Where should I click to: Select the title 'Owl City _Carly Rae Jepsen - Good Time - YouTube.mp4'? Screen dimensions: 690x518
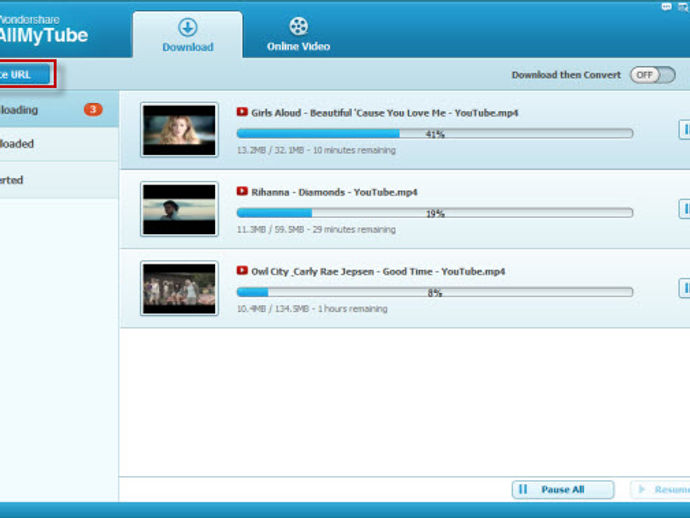[378, 272]
